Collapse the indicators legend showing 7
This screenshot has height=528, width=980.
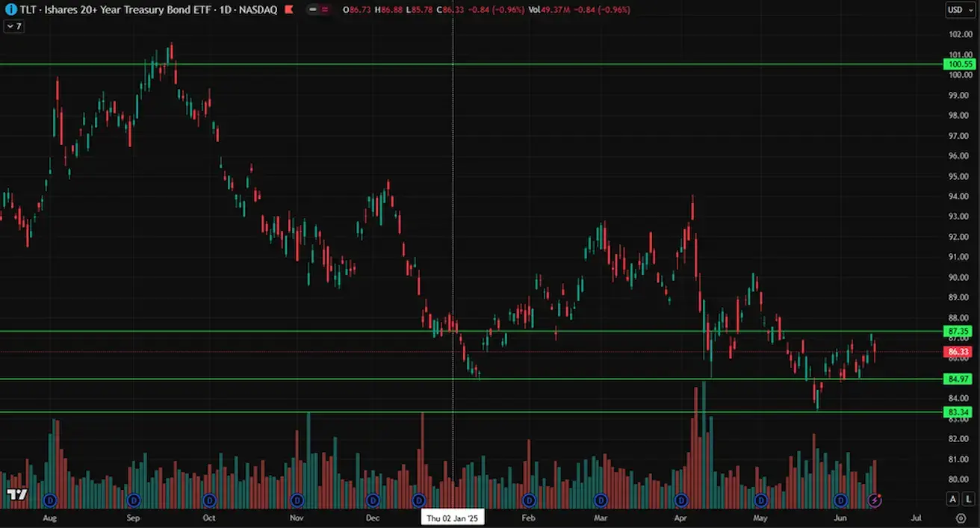click(13, 26)
